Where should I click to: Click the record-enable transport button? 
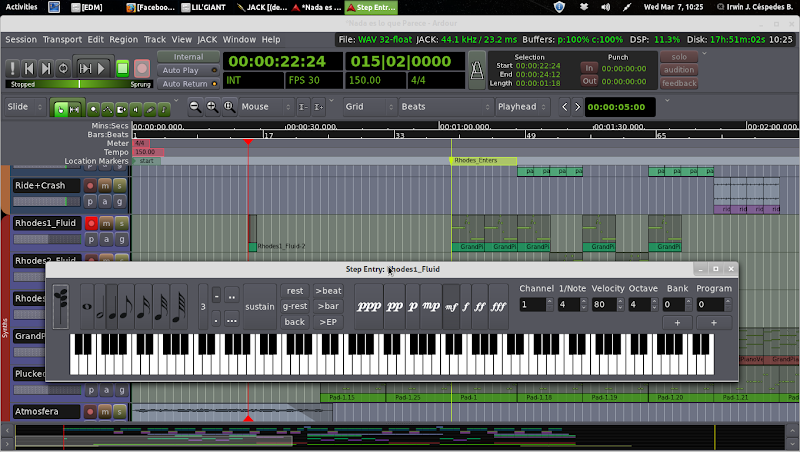click(141, 69)
